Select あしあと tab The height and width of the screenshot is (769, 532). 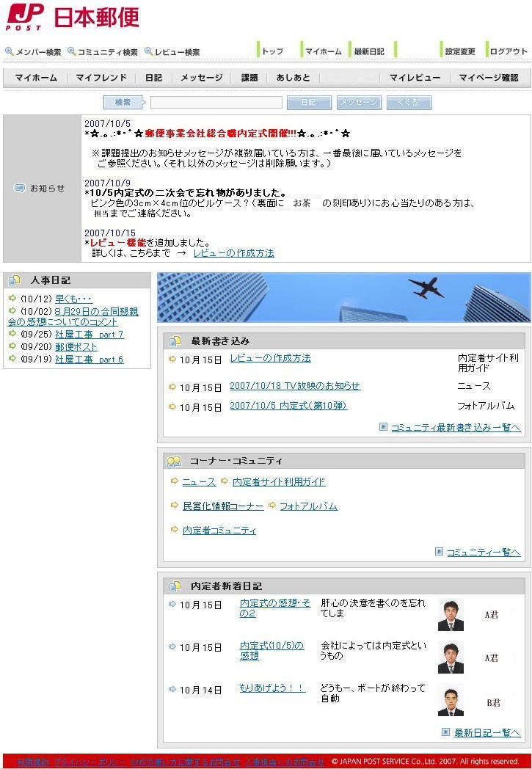[294, 78]
